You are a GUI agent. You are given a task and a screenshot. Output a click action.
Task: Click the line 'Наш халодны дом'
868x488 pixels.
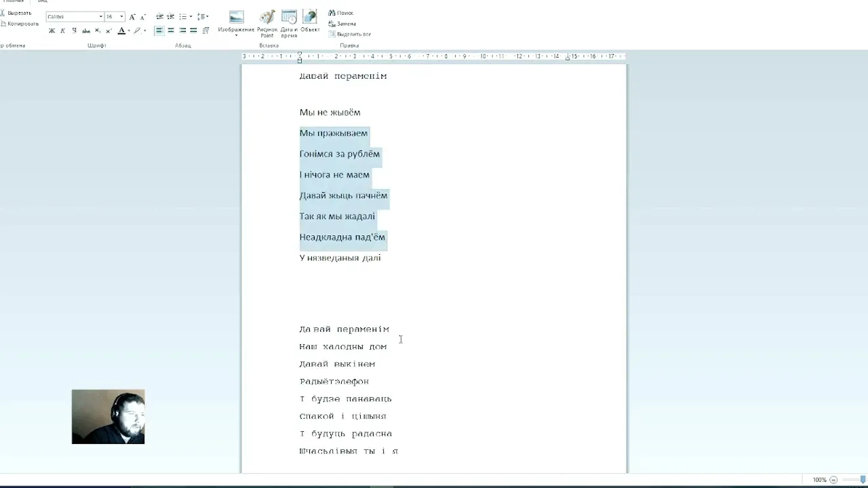pyautogui.click(x=343, y=346)
